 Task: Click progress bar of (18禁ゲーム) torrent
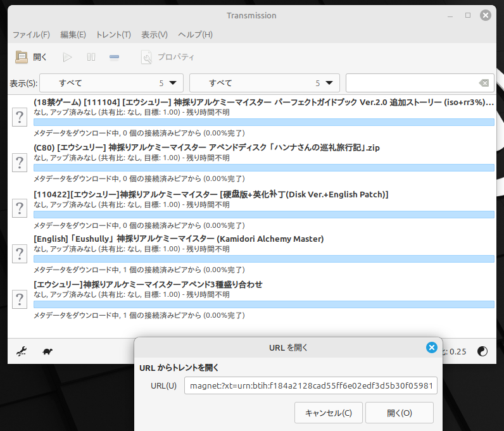pos(264,122)
